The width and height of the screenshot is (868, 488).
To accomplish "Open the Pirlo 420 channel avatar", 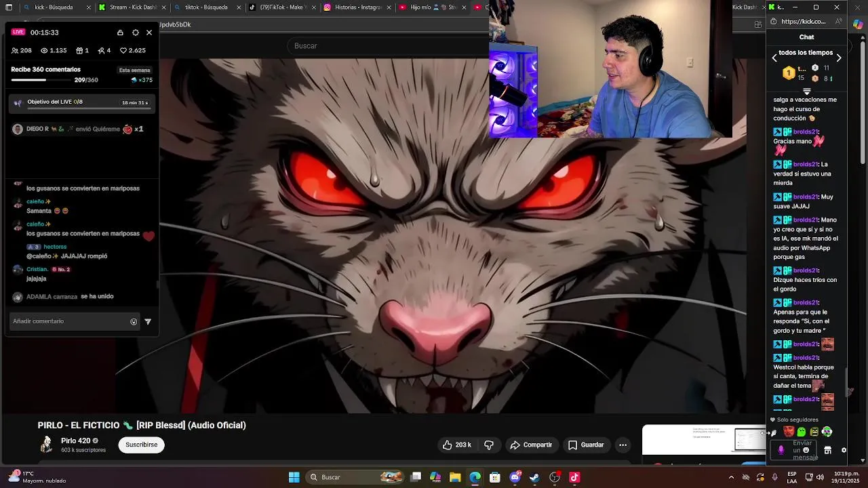I will pyautogui.click(x=46, y=445).
